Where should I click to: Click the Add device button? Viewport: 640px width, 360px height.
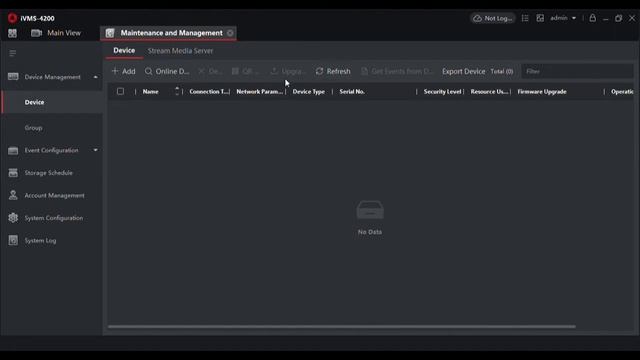[x=124, y=71]
